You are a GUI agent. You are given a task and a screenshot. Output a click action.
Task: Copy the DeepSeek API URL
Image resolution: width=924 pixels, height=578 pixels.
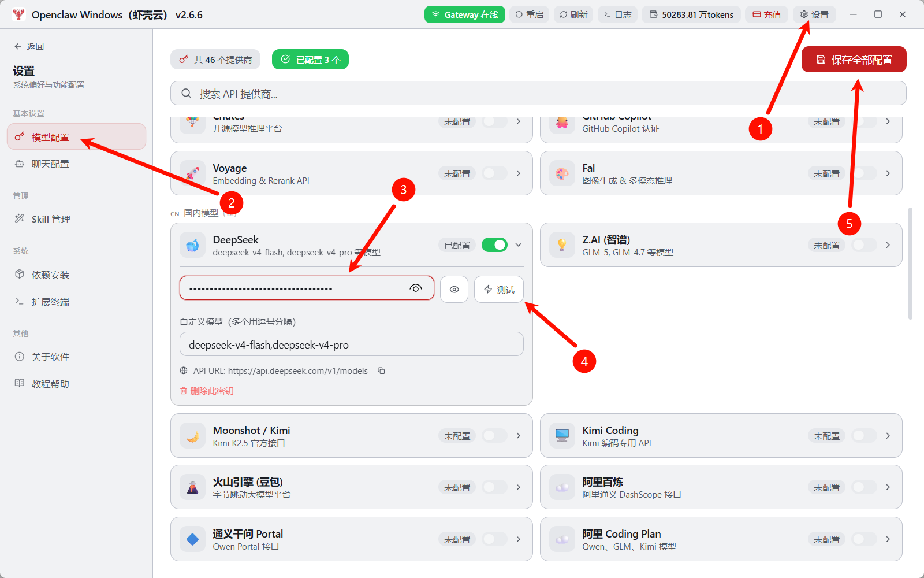[x=381, y=370]
